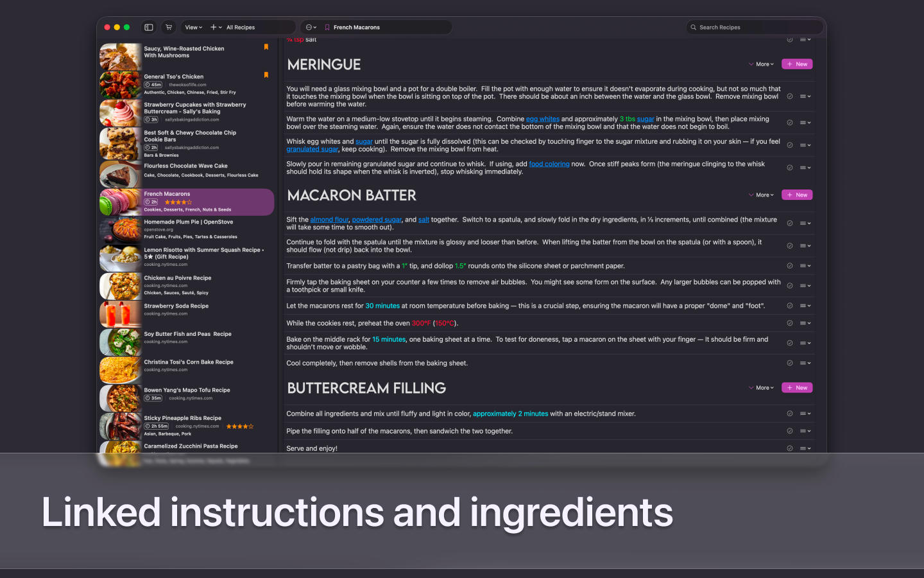Image resolution: width=924 pixels, height=578 pixels.
Task: Open step menu icon for 'Combine all ingredients' row
Action: [805, 414]
